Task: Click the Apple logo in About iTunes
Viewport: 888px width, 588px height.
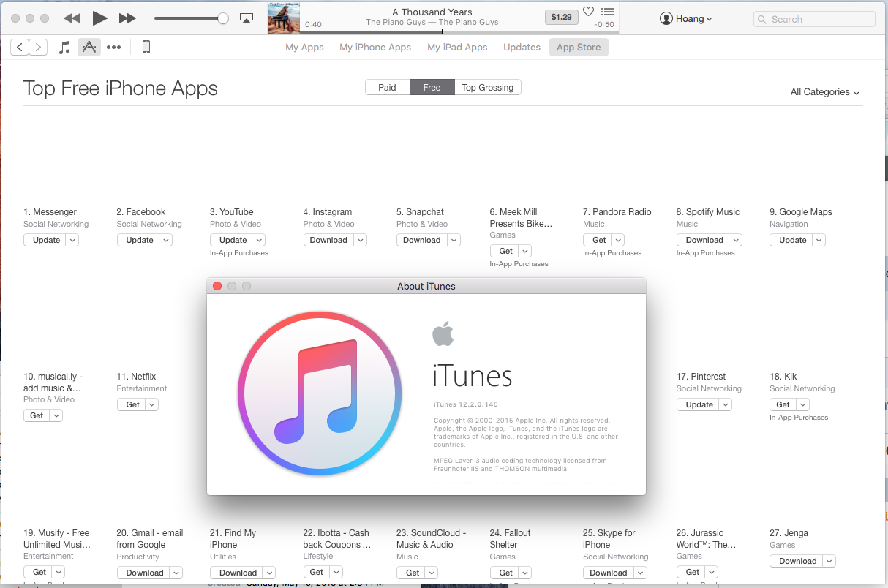Action: coord(443,333)
